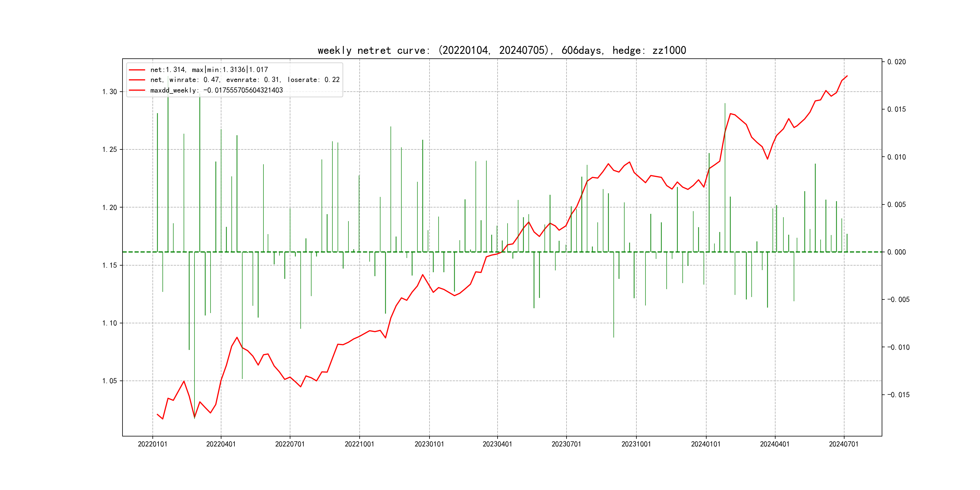Click the chart title text
Screen dimensions: 980x490
point(501,51)
